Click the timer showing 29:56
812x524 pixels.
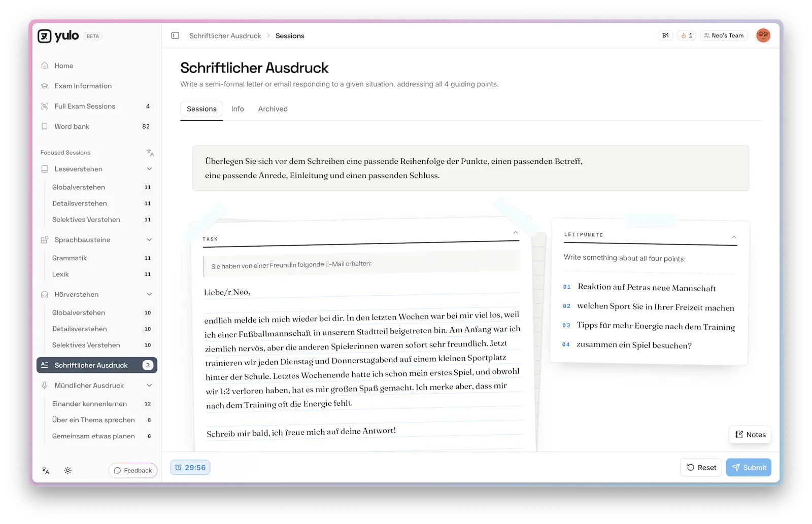pos(190,468)
